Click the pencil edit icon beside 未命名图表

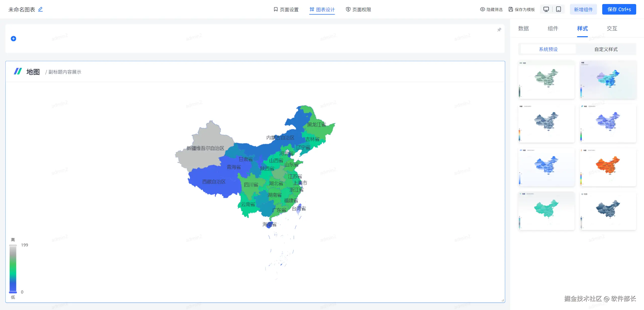click(40, 9)
